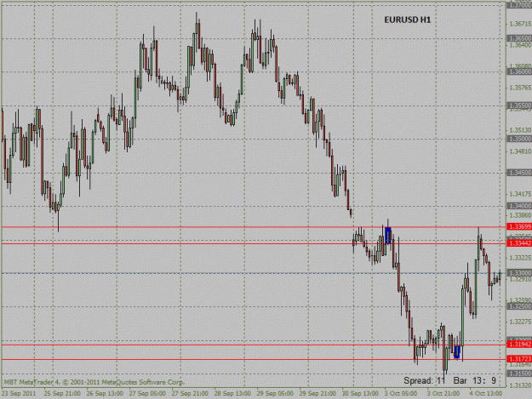532x399 pixels.
Task: Click the 27 Sep 05:00 time label
Action: [147, 394]
